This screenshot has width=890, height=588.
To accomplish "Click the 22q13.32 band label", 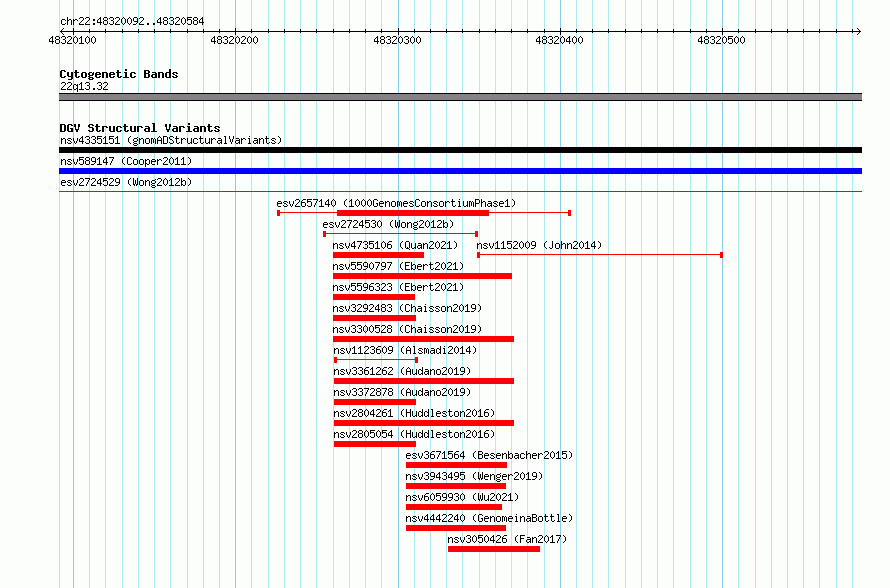I will (x=84, y=86).
